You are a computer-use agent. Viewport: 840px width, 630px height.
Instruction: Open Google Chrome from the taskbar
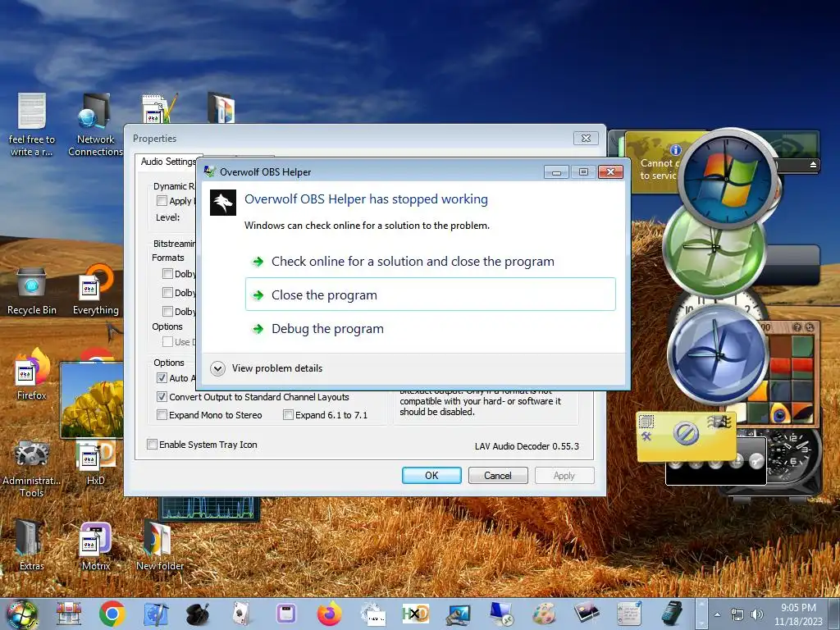(112, 614)
